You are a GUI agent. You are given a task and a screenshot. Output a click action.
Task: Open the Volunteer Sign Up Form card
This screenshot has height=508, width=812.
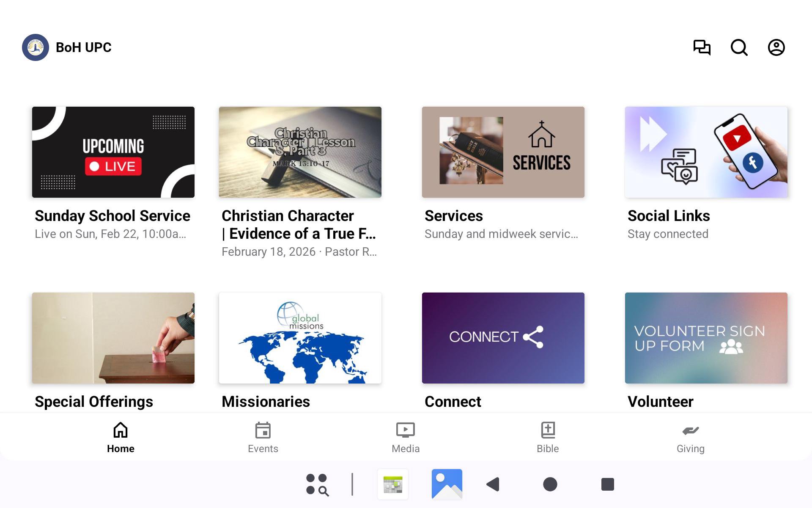pyautogui.click(x=706, y=338)
